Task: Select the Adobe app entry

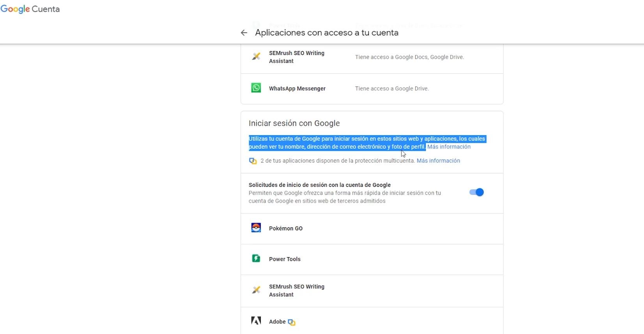Action: 372,321
